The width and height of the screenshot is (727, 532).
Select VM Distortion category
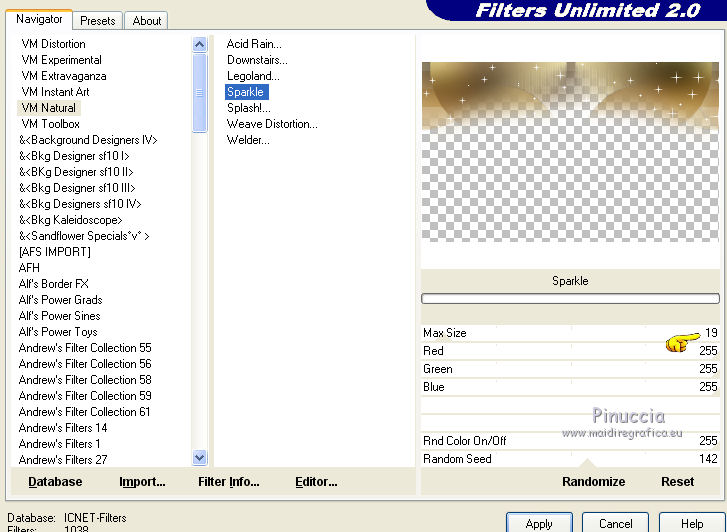click(x=53, y=44)
